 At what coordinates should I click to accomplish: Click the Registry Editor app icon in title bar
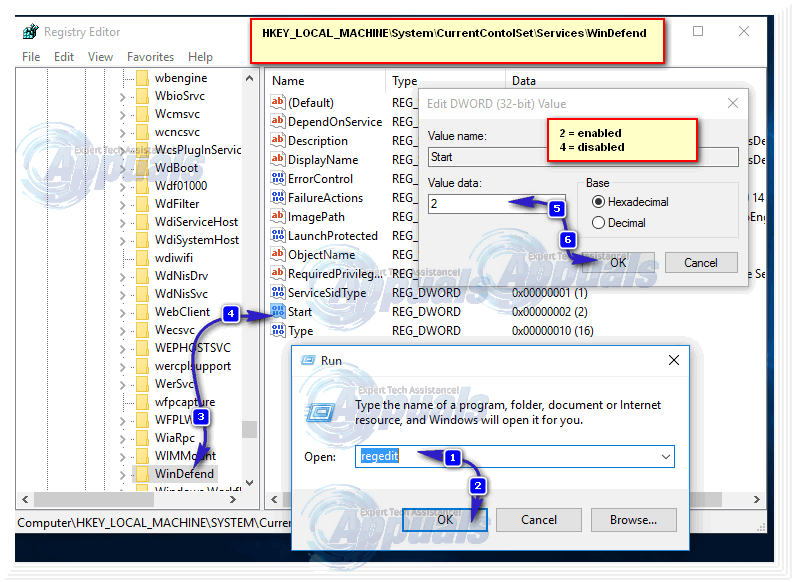pyautogui.click(x=30, y=31)
